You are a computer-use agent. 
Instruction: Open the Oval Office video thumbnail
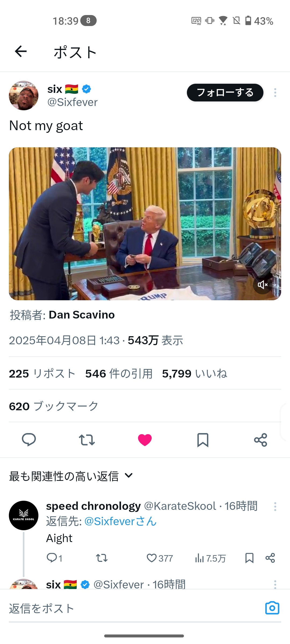pyautogui.click(x=145, y=224)
